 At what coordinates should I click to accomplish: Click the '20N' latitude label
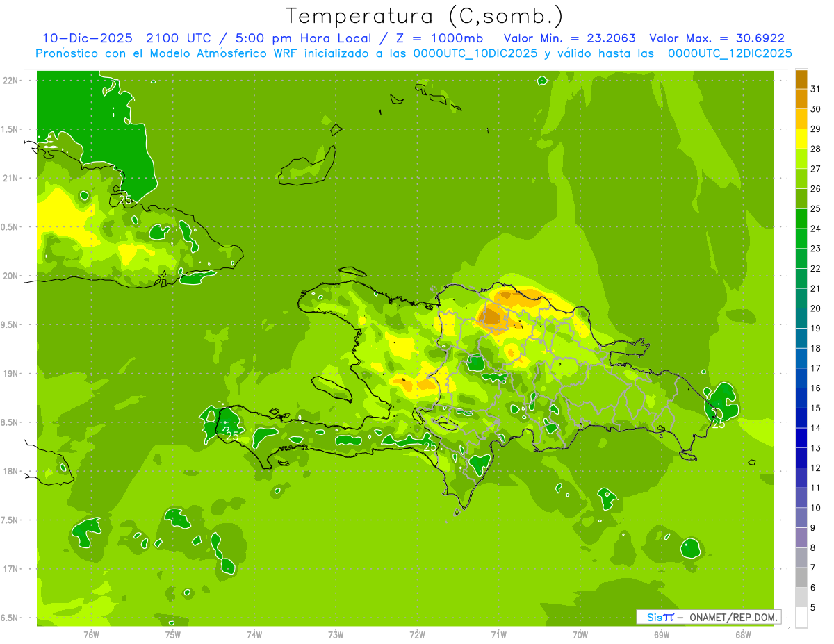coord(10,276)
